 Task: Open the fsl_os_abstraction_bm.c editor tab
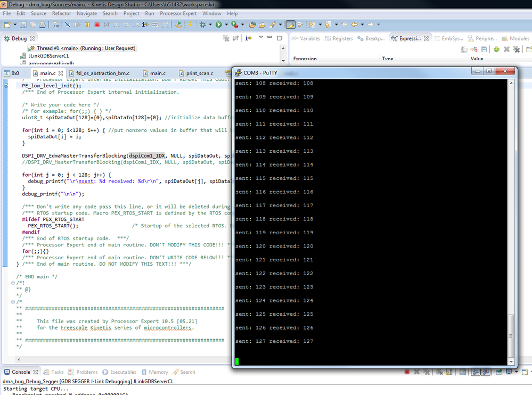pos(99,73)
